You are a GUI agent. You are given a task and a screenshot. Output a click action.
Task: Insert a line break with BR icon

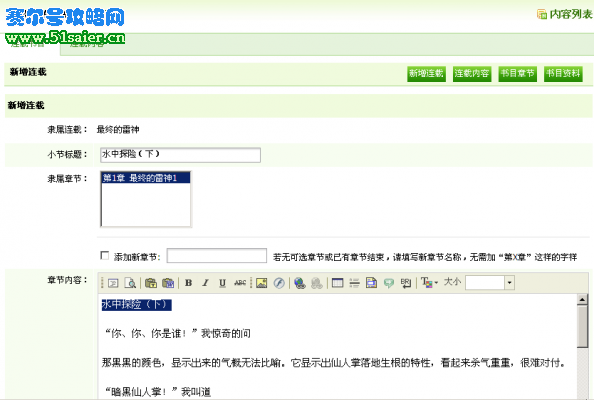406,283
